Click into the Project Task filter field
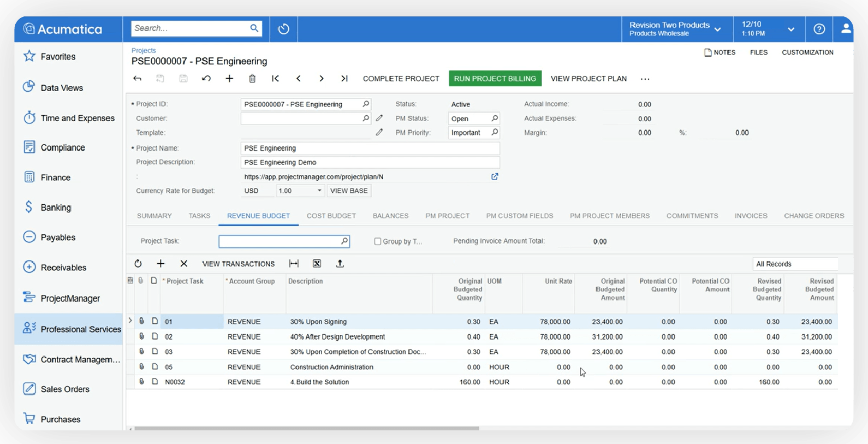The image size is (868, 444). pyautogui.click(x=279, y=241)
